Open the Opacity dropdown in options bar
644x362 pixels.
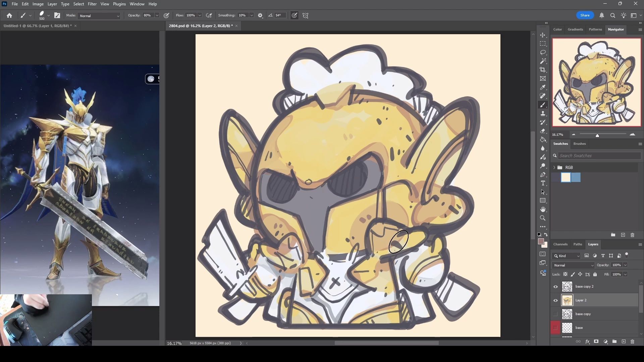(x=157, y=15)
